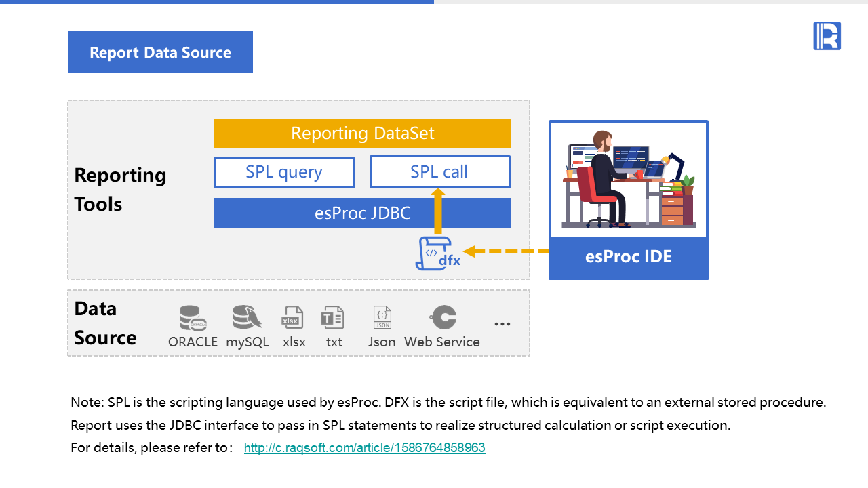Click the esProc JDBC bar
This screenshot has width=868, height=488.
click(x=362, y=213)
